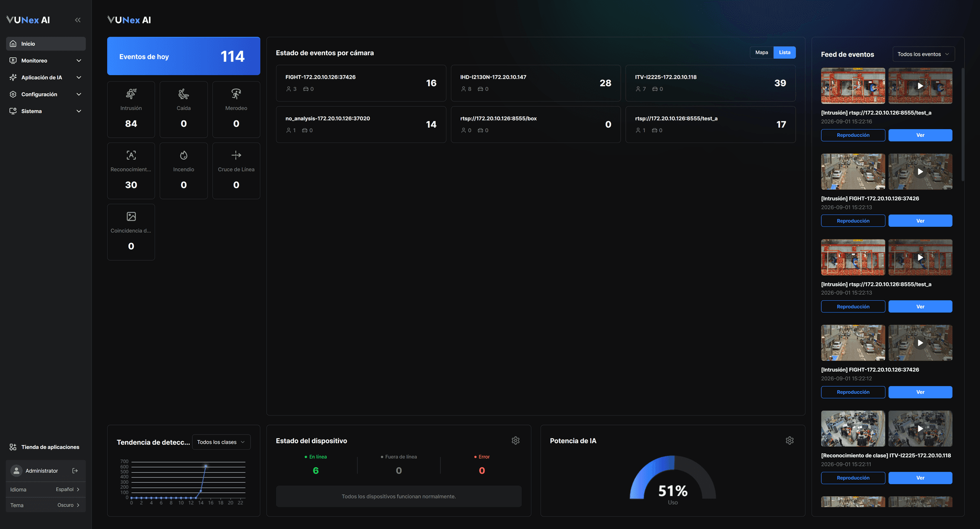Click the Fuera de línea device count
Viewport: 980px width, 529px height.
399,471
